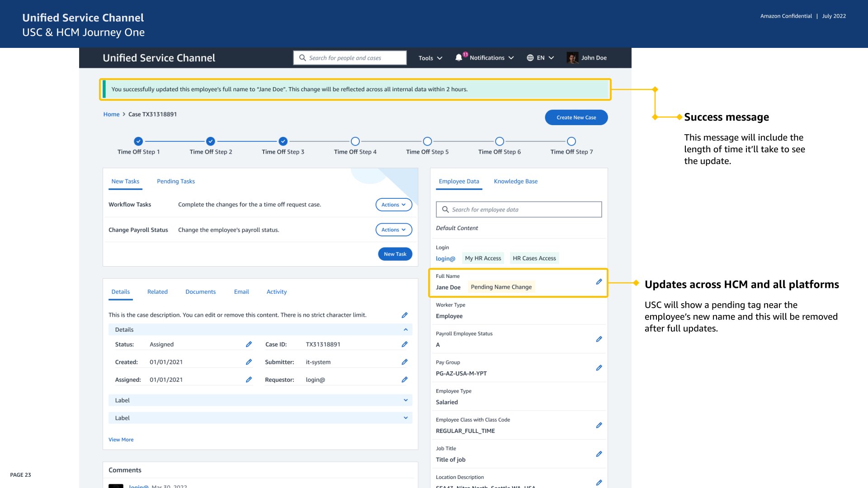Screen dimensions: 868x488
Task: Select Time Off Step 7 marker
Action: tap(571, 141)
